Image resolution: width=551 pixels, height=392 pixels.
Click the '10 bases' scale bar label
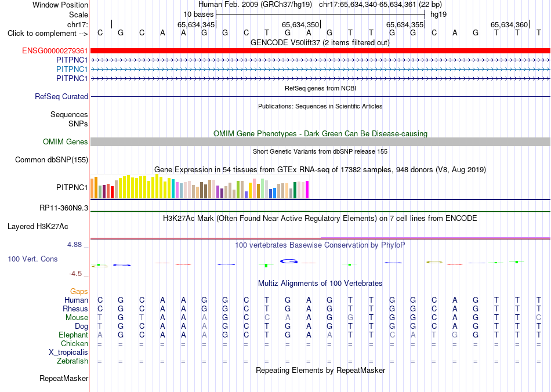pos(198,14)
